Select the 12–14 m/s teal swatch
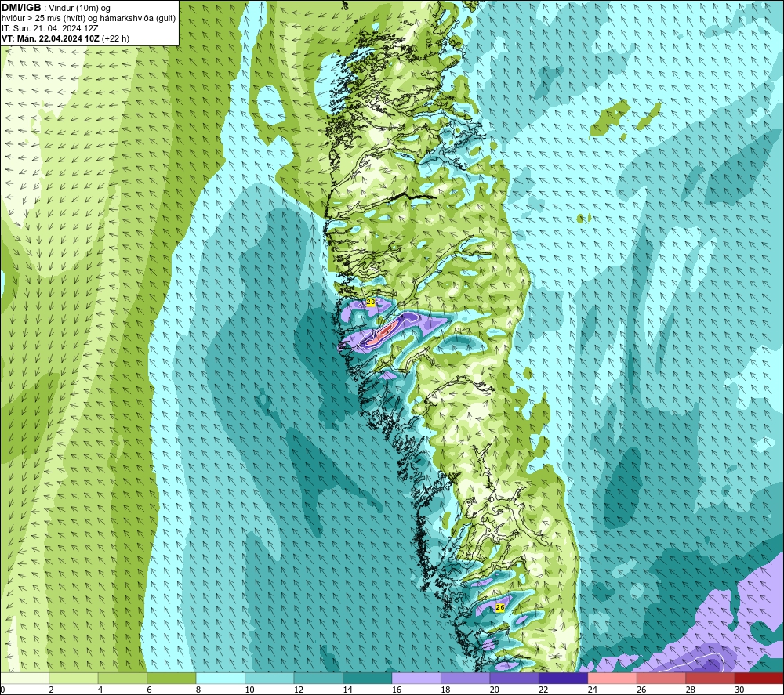The image size is (784, 695). (318, 679)
